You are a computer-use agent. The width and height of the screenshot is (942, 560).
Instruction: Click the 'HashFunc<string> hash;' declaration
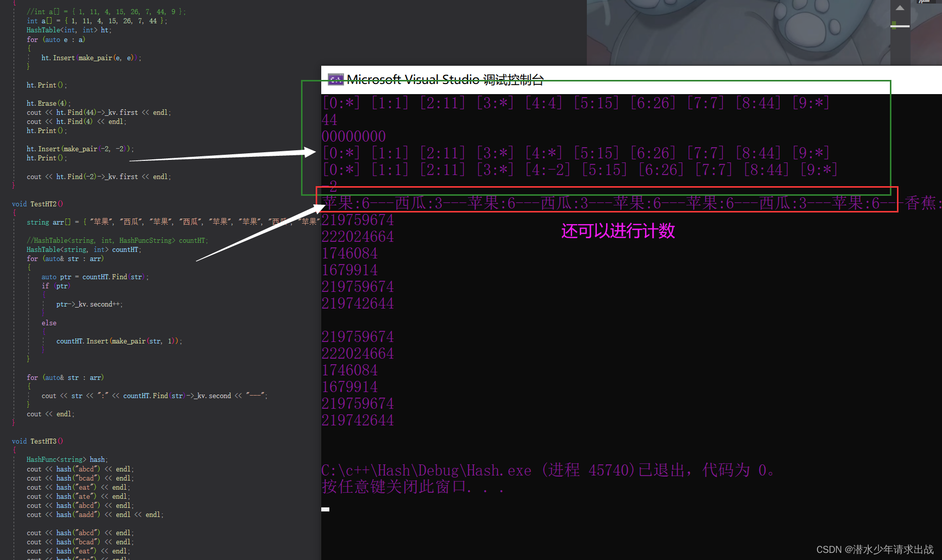67,459
